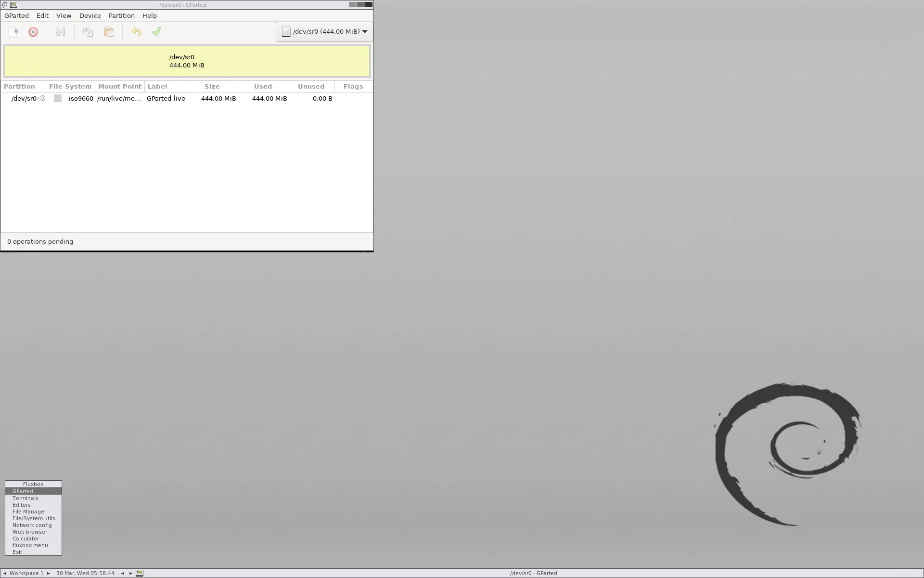This screenshot has width=924, height=578.
Task: Click the screenshot tool icon in the taskbar
Action: (x=140, y=573)
